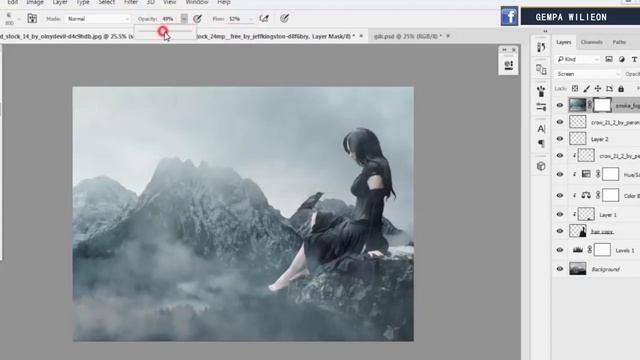
Task: Enable pressure for size icon
Action: (x=284, y=18)
